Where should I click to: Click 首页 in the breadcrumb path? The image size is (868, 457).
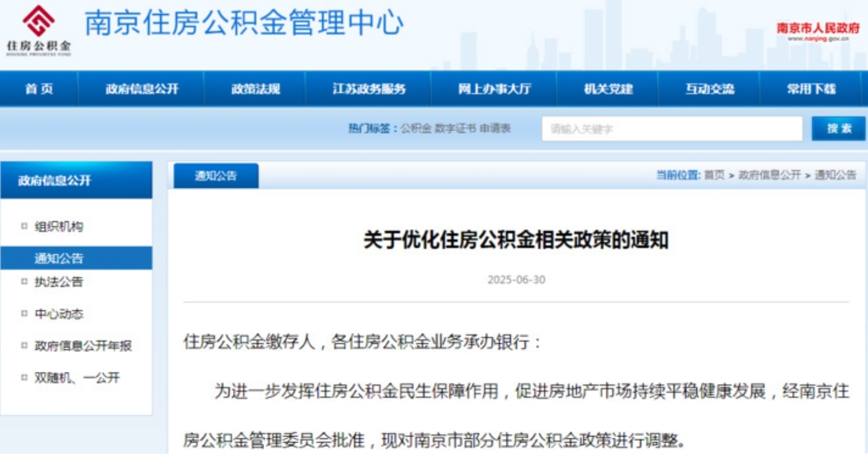[714, 175]
